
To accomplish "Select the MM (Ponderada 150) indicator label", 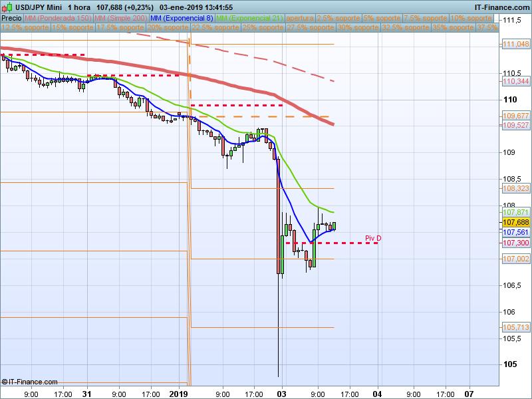I will coord(58,19).
